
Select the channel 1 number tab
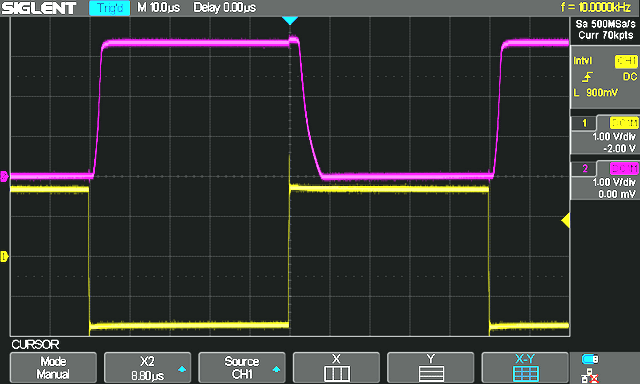pos(584,123)
